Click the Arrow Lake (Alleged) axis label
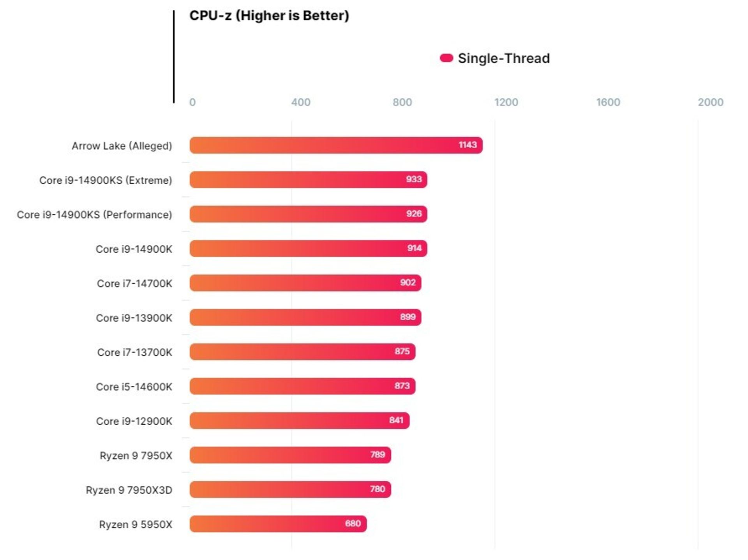The image size is (748, 560). pyautogui.click(x=122, y=146)
